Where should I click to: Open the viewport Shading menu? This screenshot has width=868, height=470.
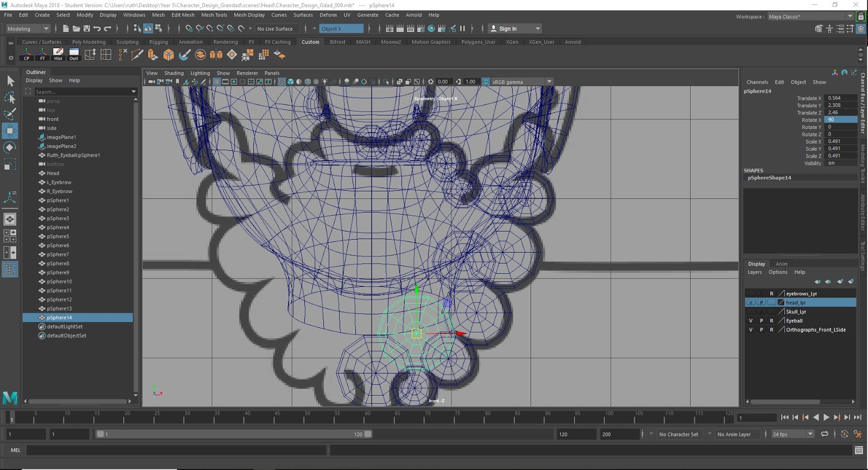pyautogui.click(x=174, y=73)
